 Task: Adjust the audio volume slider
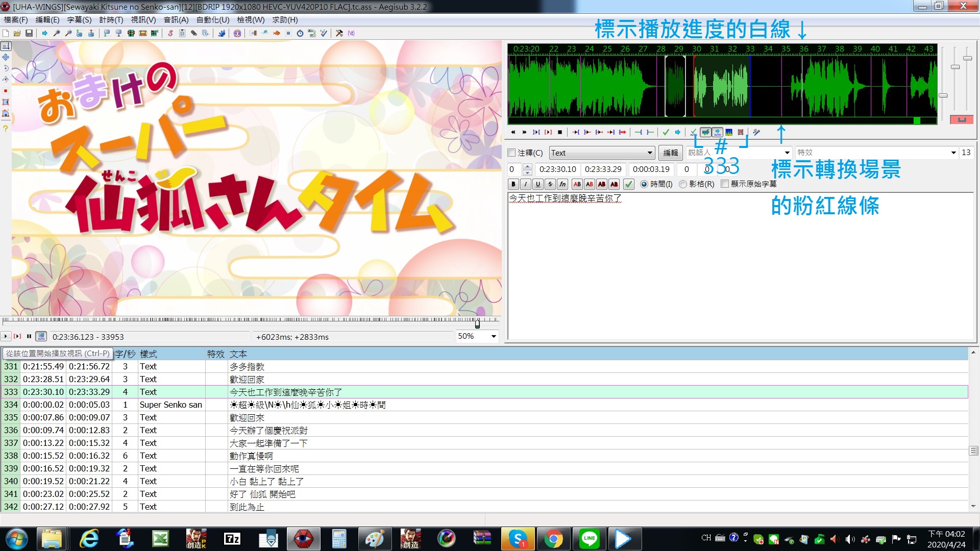point(967,58)
